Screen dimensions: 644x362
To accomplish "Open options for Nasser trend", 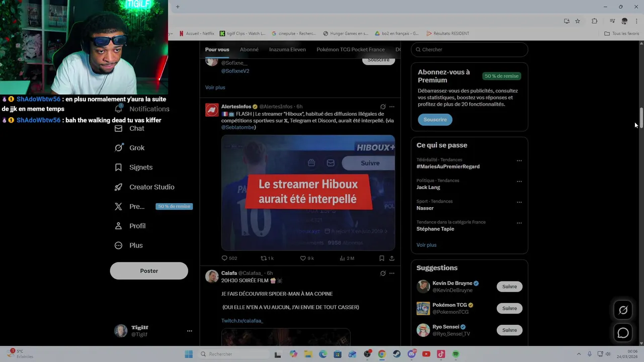I will [x=519, y=202].
